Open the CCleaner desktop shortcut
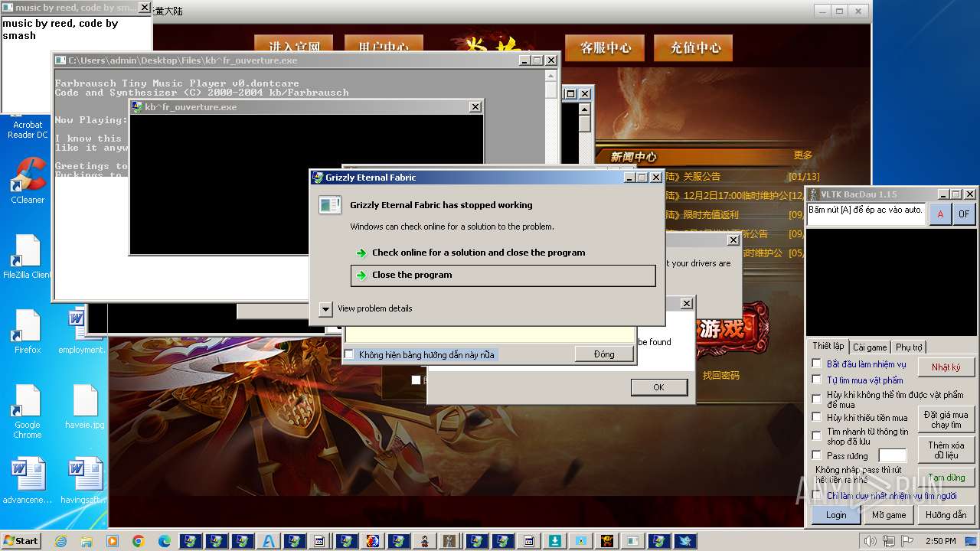Viewport: 980px width, 551px height. [28, 181]
